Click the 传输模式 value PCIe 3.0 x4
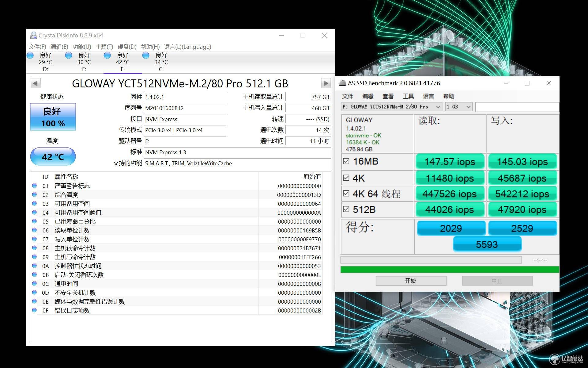Image resolution: width=588 pixels, height=368 pixels. 185,130
